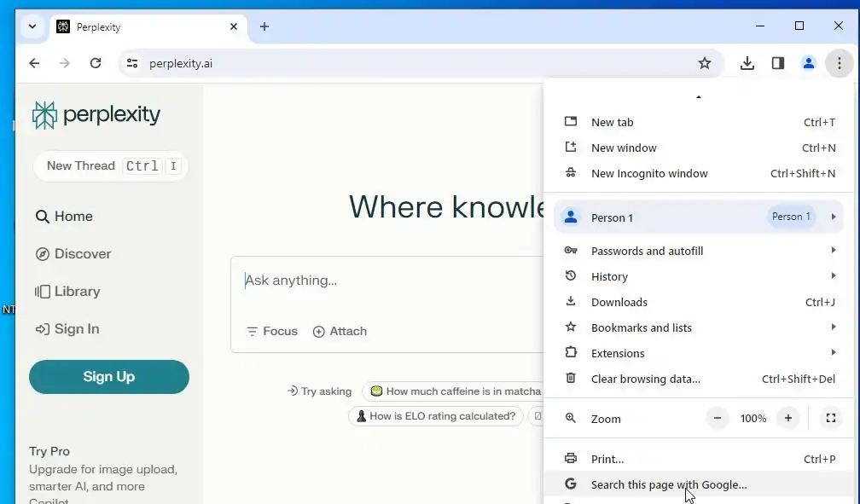860x504 pixels.
Task: Click the profile avatar in toolbar
Action: click(809, 63)
